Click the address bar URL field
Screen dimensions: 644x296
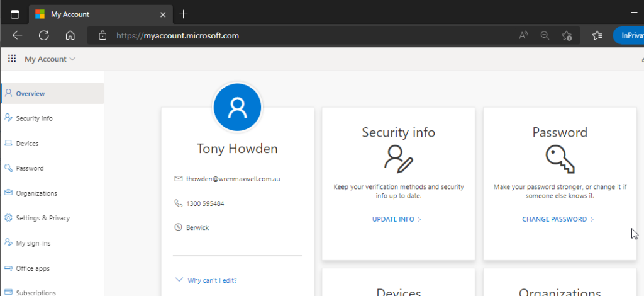click(333, 35)
